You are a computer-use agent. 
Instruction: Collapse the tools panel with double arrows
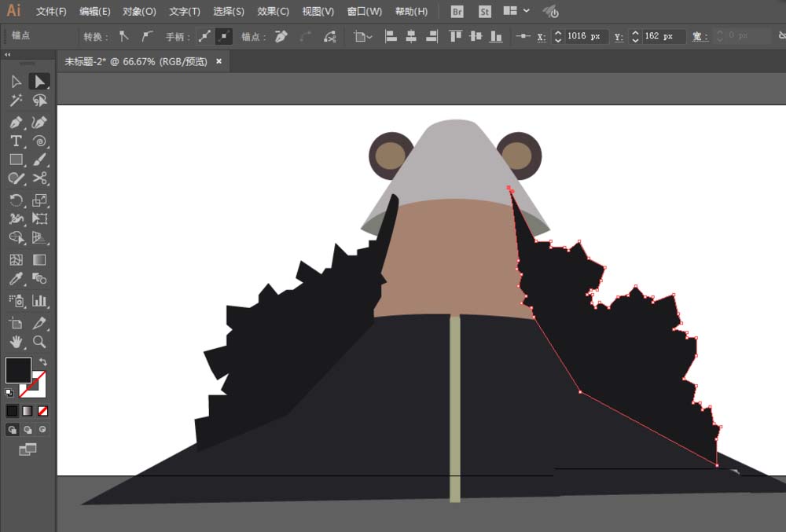click(x=8, y=54)
